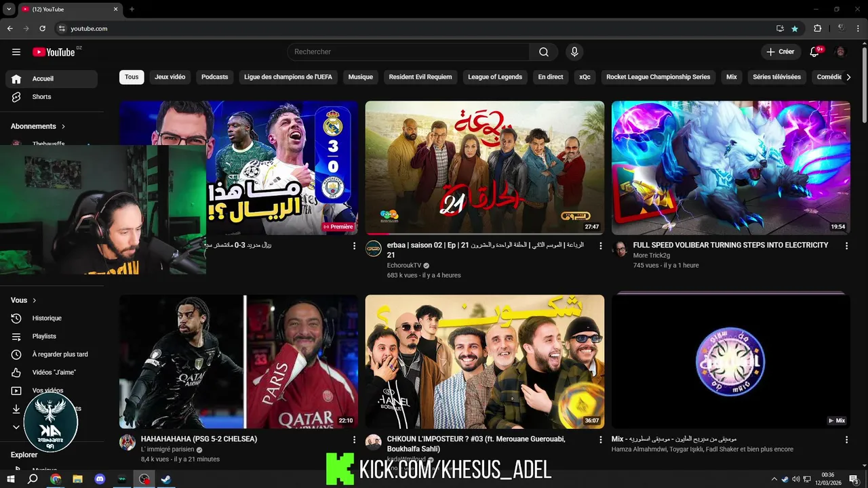Select the xQc filter chip
The height and width of the screenshot is (488, 868).
point(585,77)
